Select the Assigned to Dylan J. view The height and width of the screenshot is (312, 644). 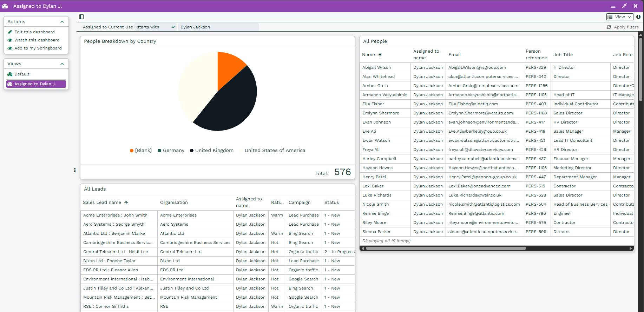pyautogui.click(x=35, y=84)
